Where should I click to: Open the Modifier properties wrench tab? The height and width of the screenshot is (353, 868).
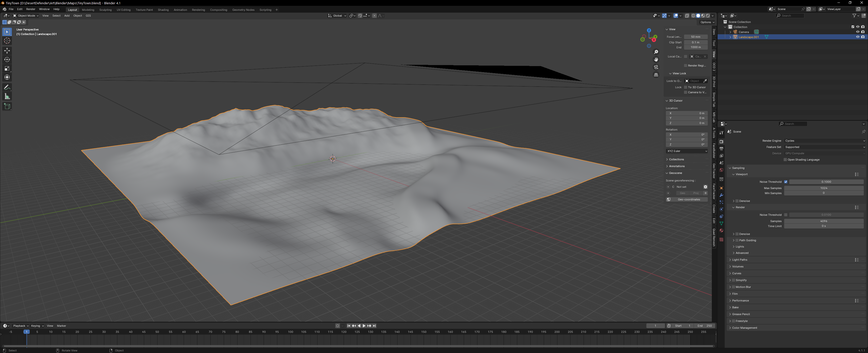pyautogui.click(x=721, y=195)
